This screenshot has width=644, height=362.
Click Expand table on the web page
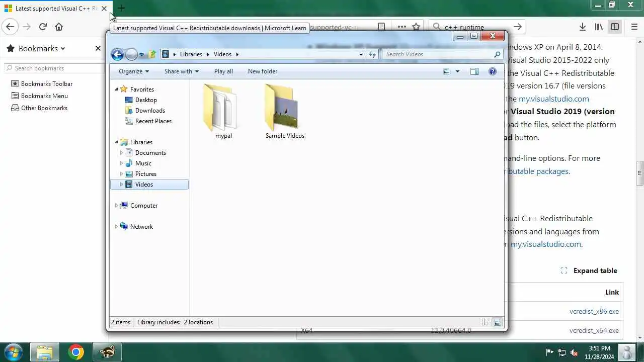click(x=589, y=270)
